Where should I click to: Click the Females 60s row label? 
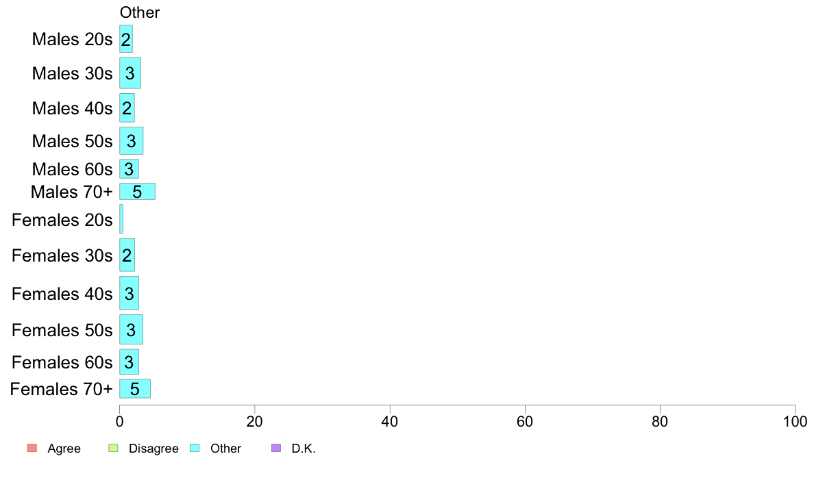[x=62, y=362]
